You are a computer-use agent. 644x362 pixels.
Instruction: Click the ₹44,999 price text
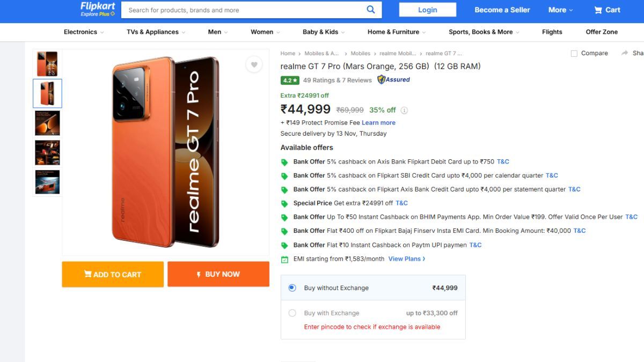click(x=305, y=109)
